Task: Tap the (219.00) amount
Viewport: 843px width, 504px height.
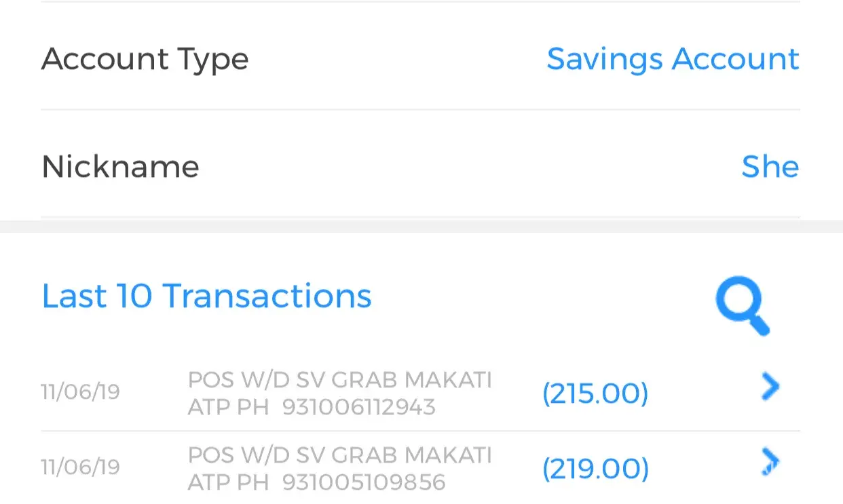Action: (595, 469)
